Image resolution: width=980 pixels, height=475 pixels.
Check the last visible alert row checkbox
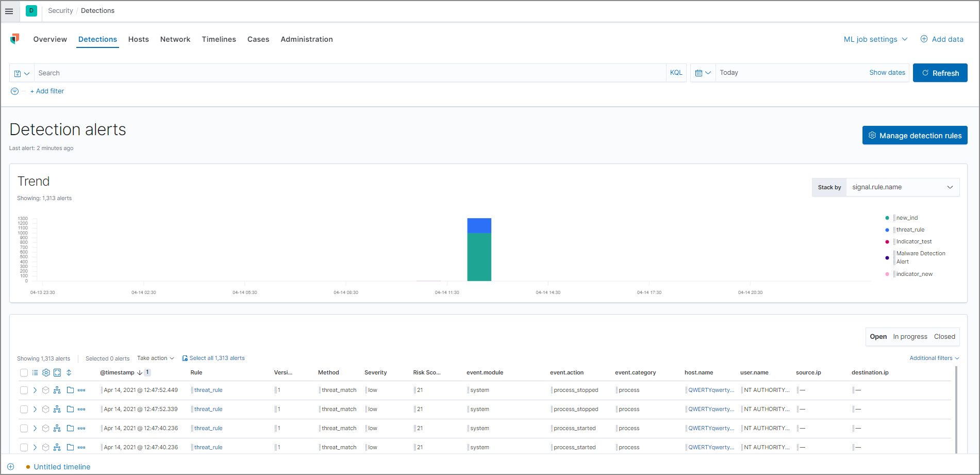pos(24,447)
